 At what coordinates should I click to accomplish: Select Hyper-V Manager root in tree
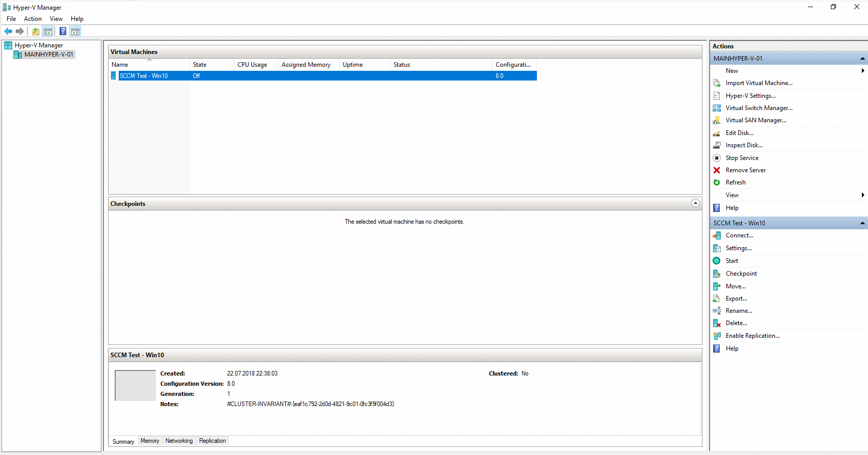click(39, 45)
